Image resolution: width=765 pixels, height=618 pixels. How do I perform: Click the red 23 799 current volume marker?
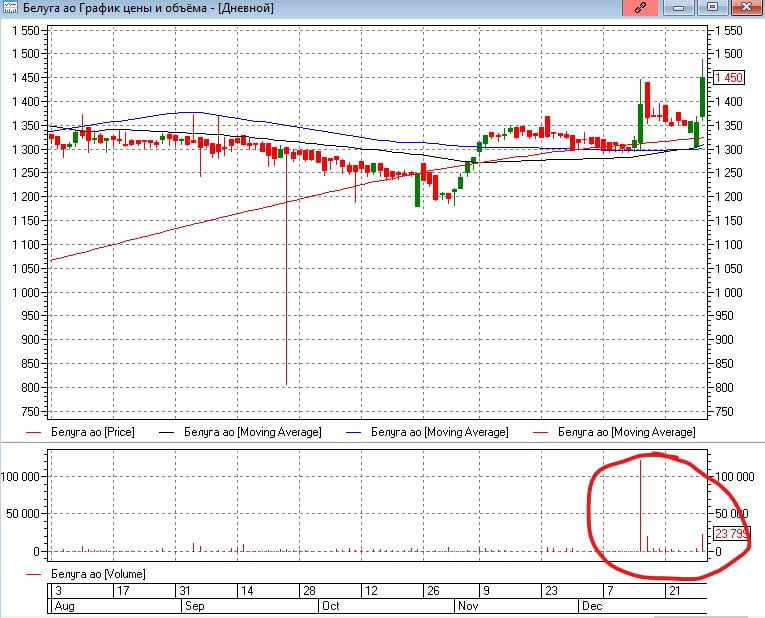[731, 534]
